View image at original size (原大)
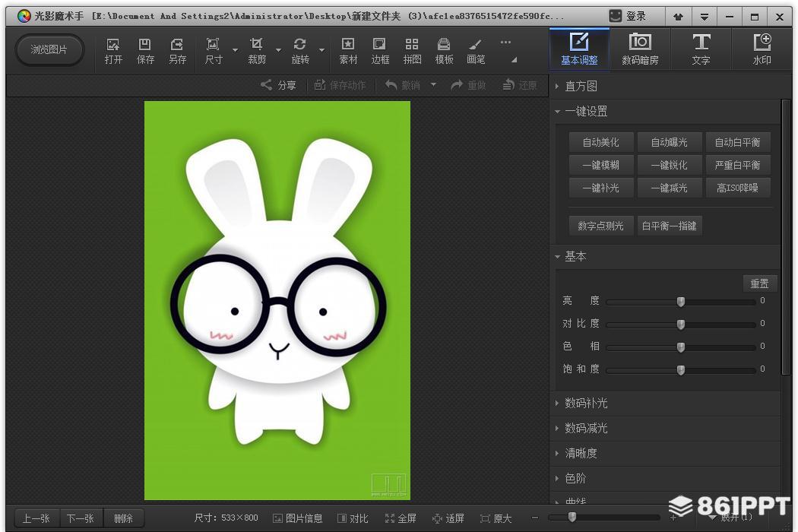Viewport: 798px width, 532px height. (496, 518)
